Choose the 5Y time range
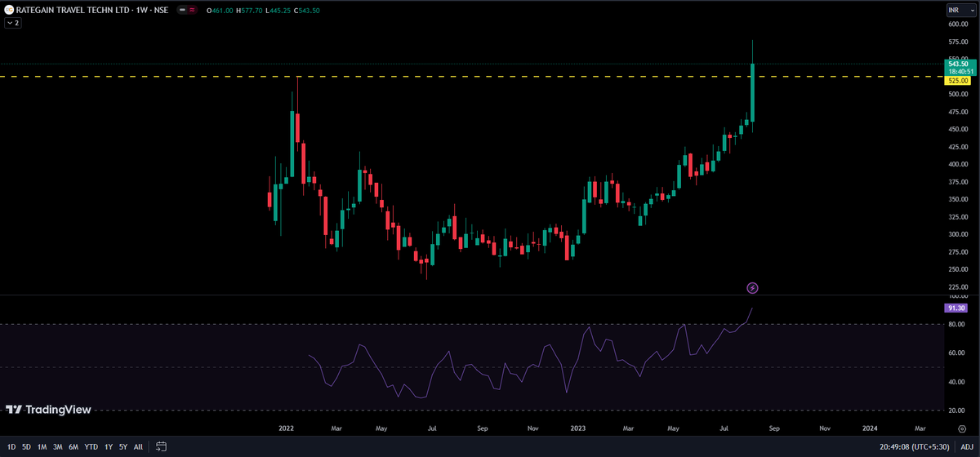The height and width of the screenshot is (457, 980). click(123, 446)
